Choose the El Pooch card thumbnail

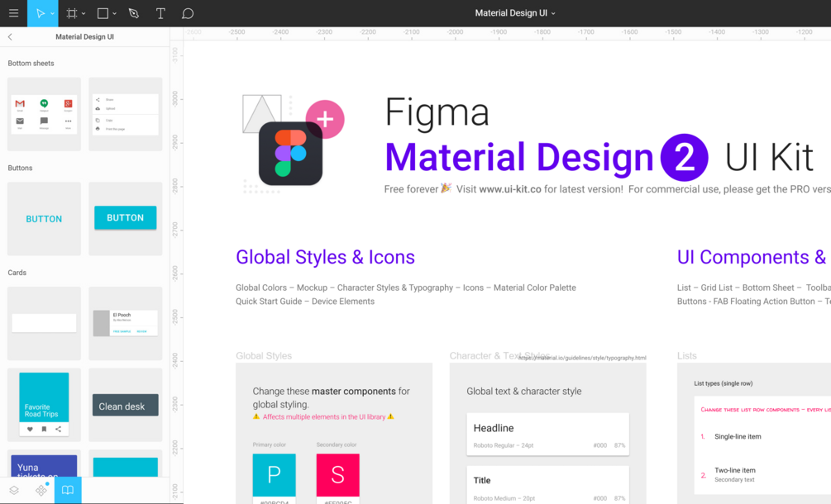pyautogui.click(x=126, y=323)
